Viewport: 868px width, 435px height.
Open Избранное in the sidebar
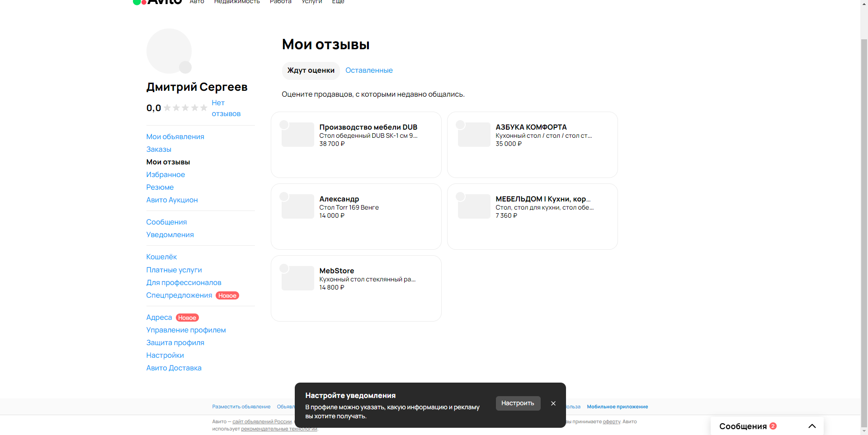tap(165, 174)
